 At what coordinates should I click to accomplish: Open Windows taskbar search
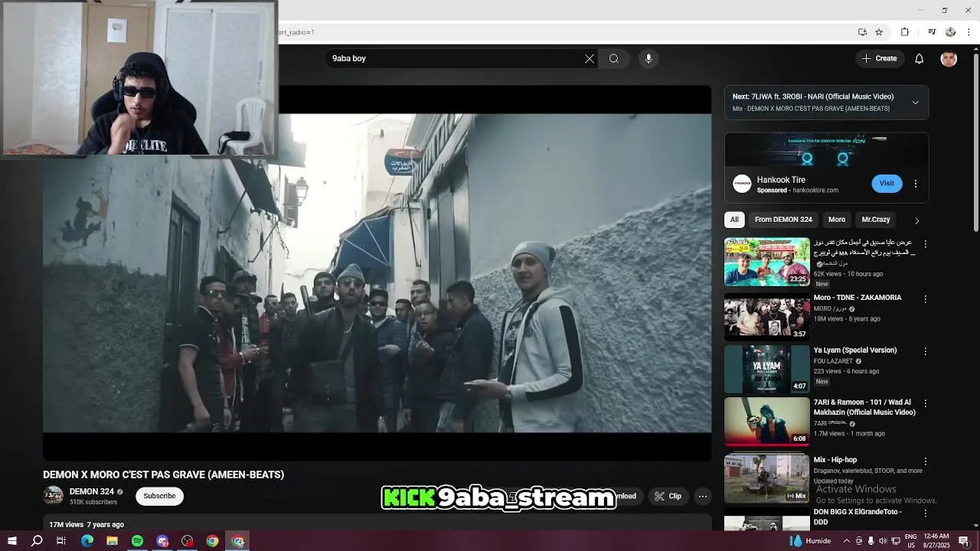pyautogui.click(x=37, y=541)
